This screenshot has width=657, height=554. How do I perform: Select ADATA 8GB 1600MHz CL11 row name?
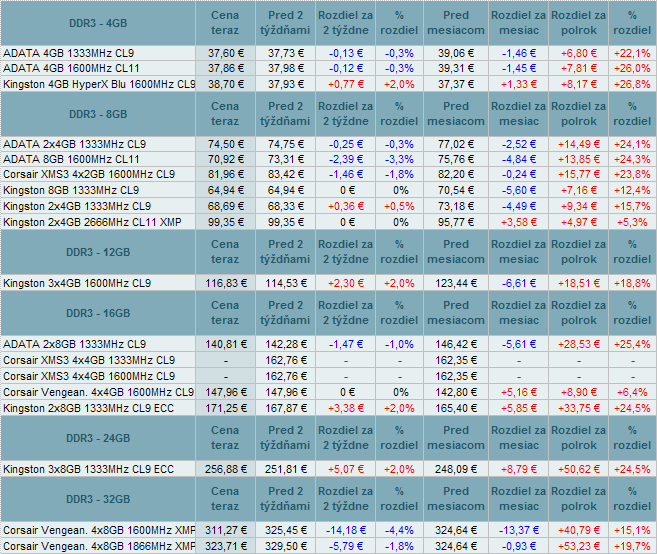click(71, 159)
